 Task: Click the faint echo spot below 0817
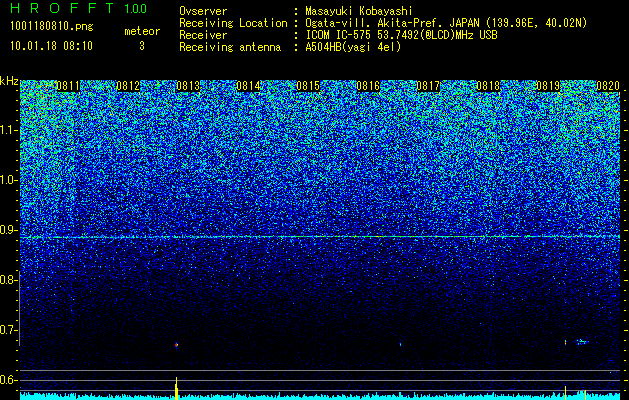tap(400, 344)
